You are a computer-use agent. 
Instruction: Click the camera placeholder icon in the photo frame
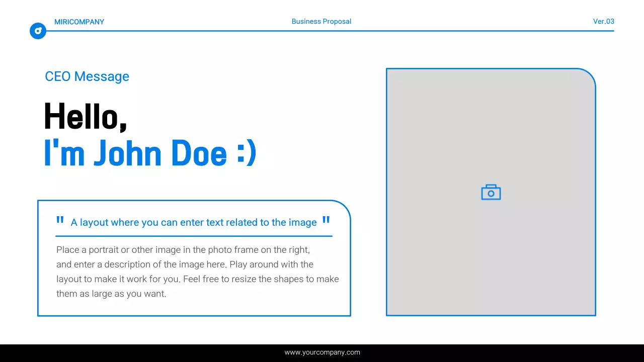(491, 192)
